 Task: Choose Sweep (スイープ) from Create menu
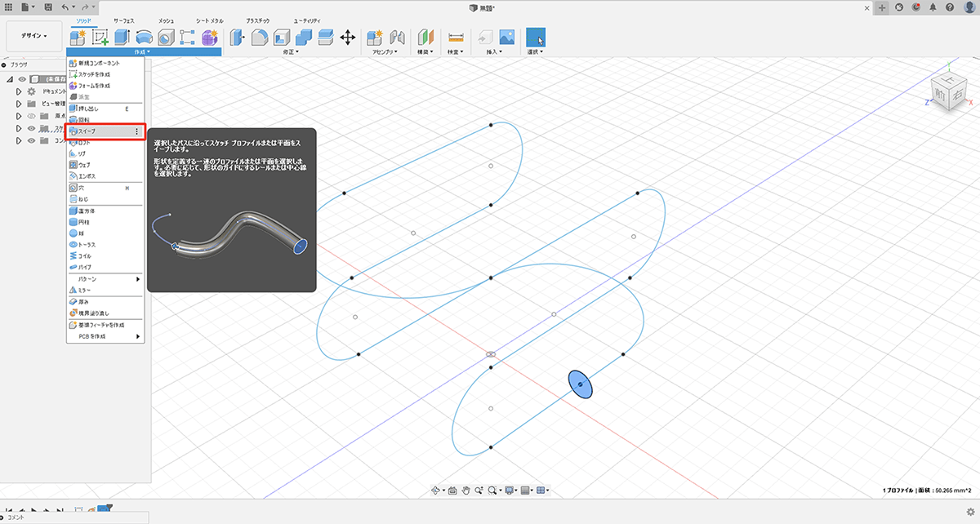coord(105,131)
